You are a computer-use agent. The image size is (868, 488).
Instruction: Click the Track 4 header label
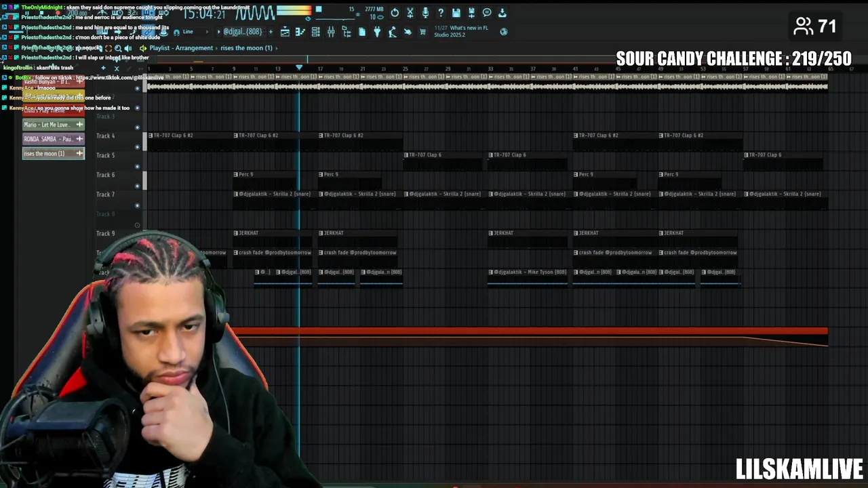pos(106,136)
